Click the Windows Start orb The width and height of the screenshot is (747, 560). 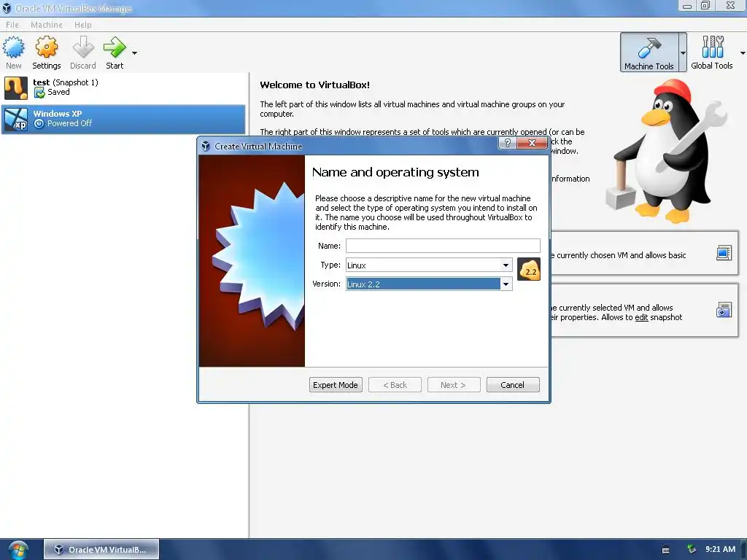pyautogui.click(x=18, y=550)
